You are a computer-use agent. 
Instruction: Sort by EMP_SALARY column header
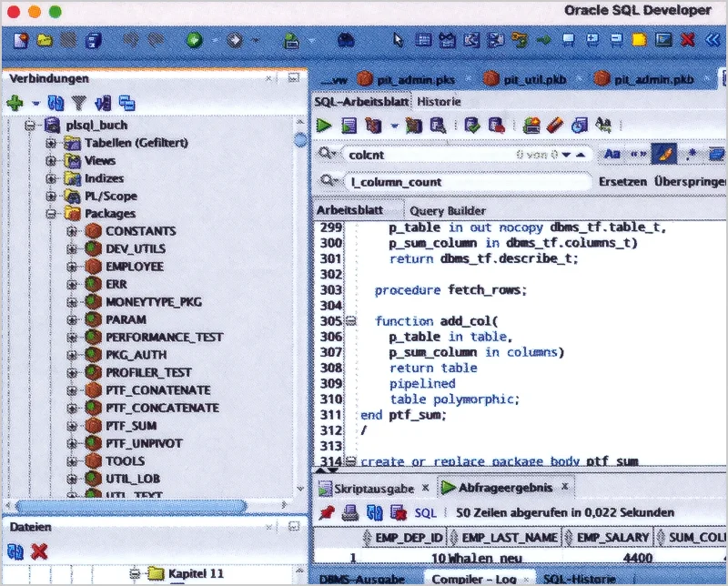coord(612,538)
